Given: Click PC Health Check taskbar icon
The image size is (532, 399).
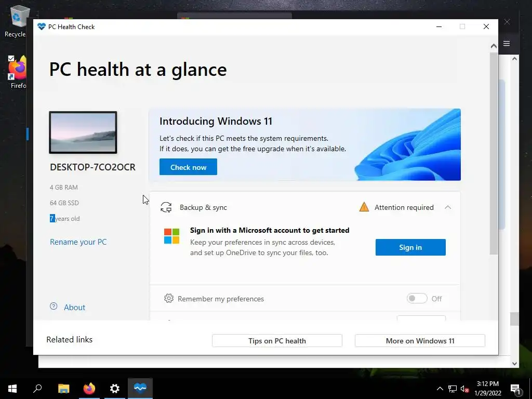Looking at the screenshot, I should (x=140, y=389).
